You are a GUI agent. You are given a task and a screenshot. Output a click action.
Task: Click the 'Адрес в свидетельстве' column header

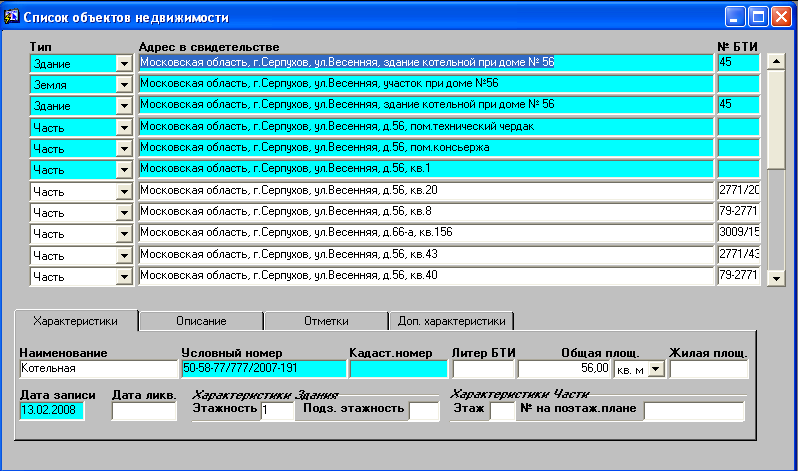pos(209,47)
